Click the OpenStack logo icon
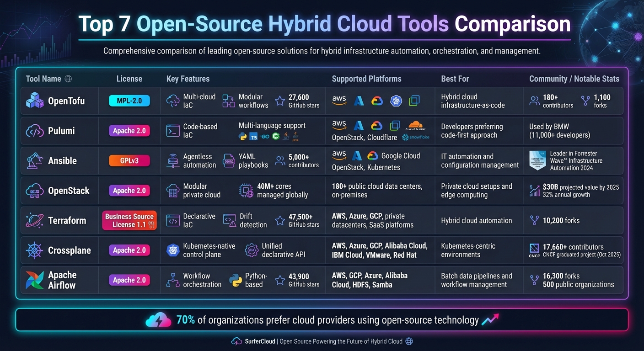This screenshot has height=351, width=644. coord(34,191)
